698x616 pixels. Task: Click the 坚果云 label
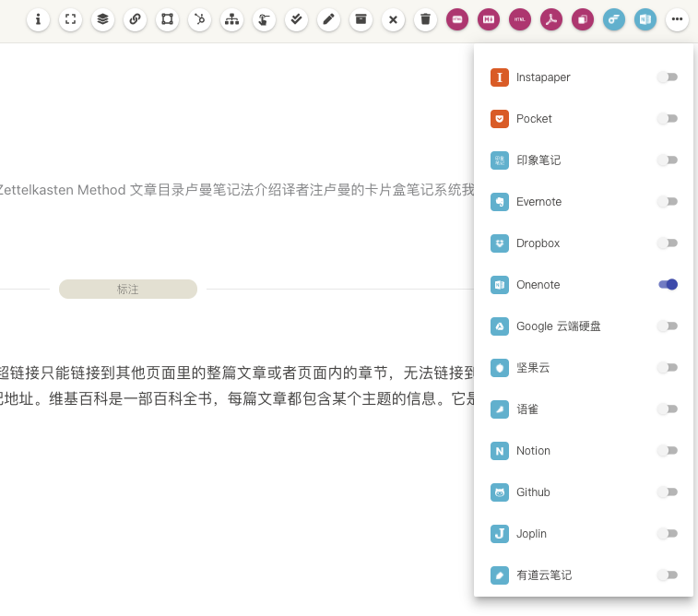point(533,368)
